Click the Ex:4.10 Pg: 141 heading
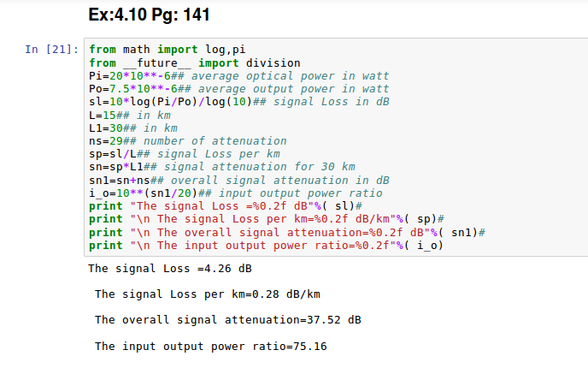 tap(150, 15)
